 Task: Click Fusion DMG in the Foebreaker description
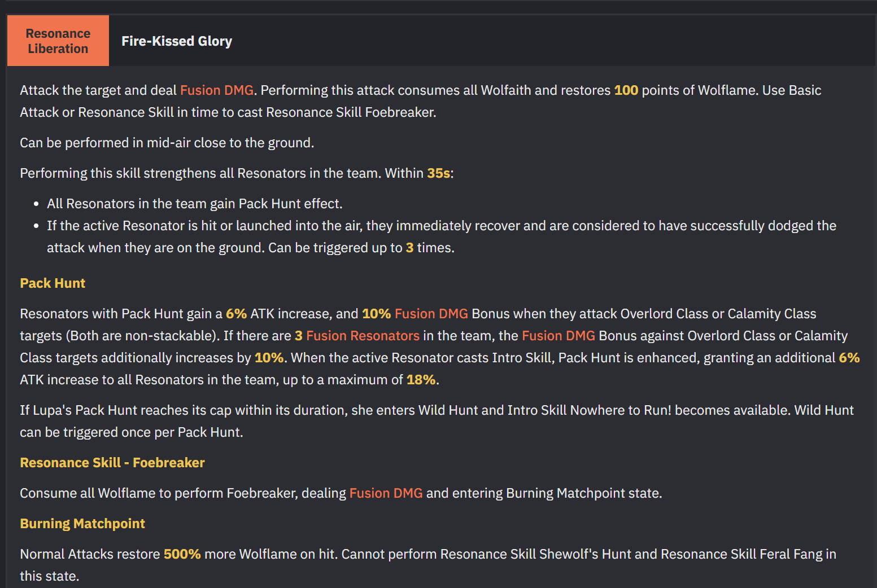pos(386,493)
